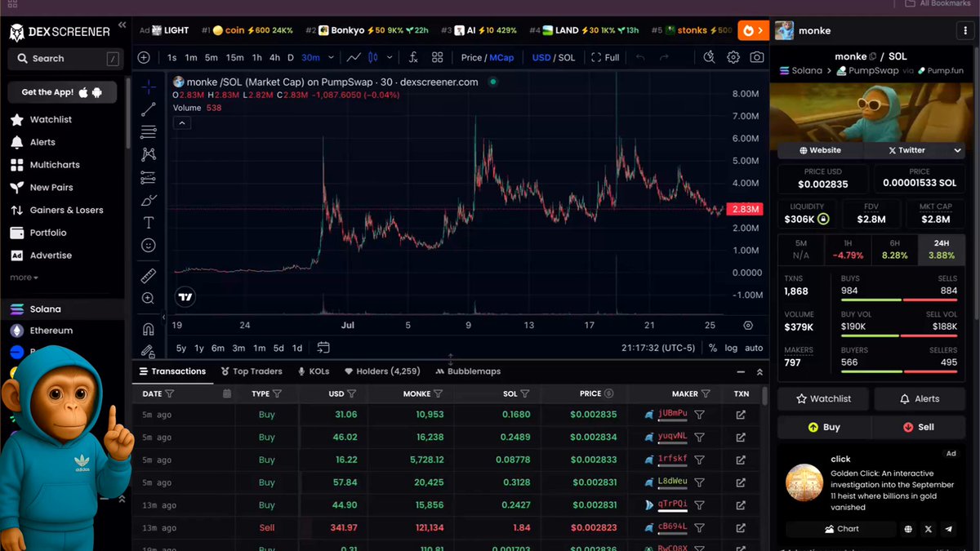980x551 pixels.
Task: Open chart settings gear
Action: [733, 57]
